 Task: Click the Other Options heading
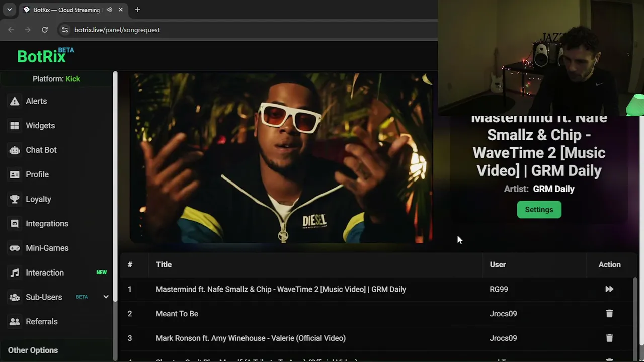[33, 350]
